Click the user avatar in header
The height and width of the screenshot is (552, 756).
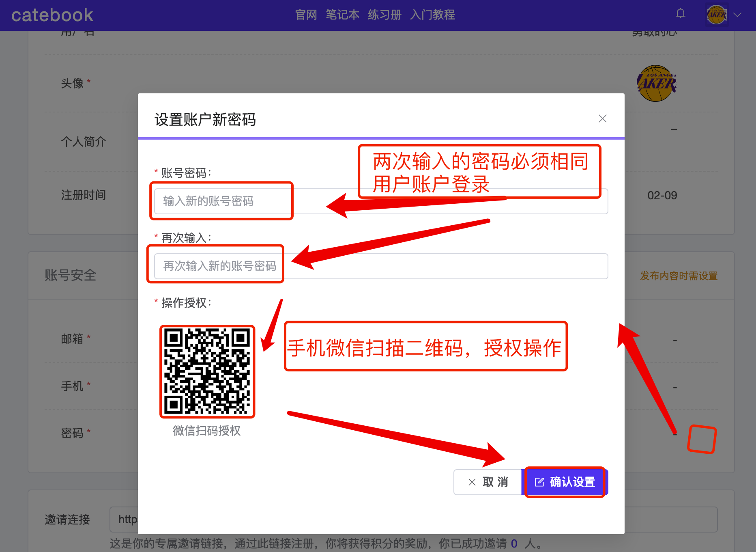pos(717,15)
